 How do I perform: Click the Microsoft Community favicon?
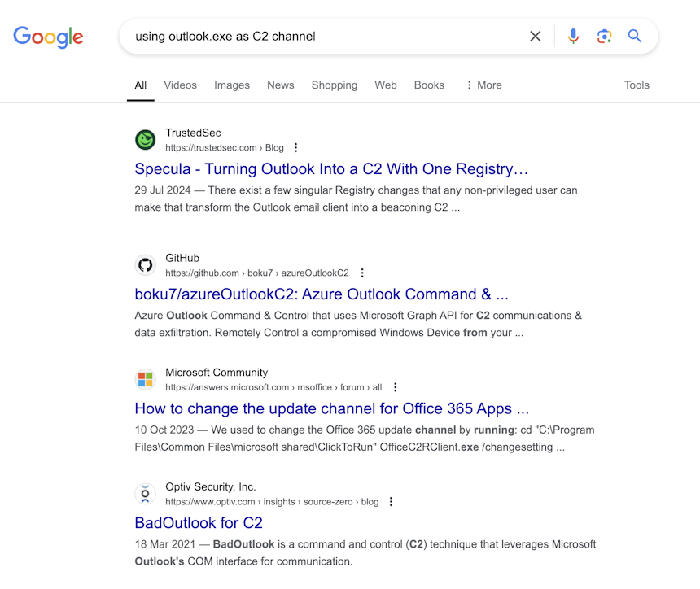[x=145, y=380]
